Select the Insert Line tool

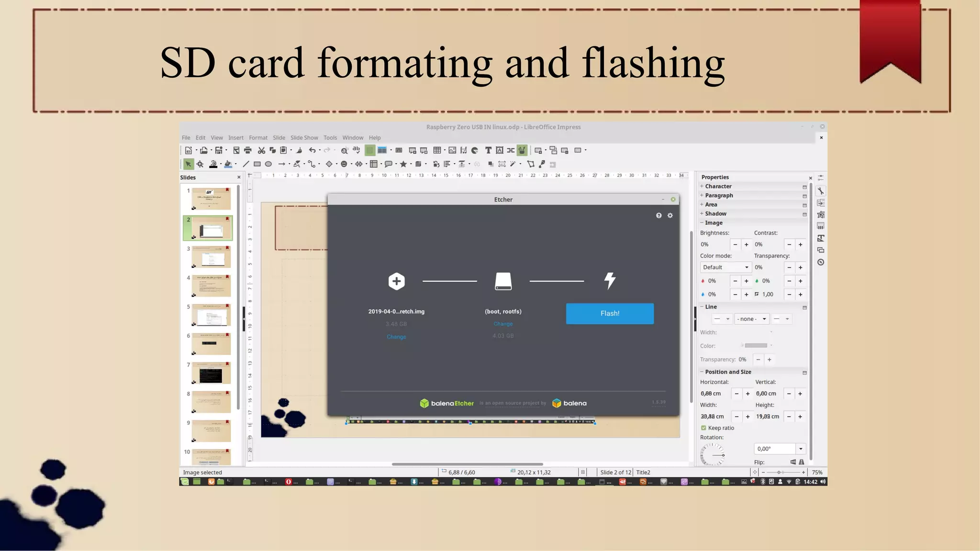point(246,164)
